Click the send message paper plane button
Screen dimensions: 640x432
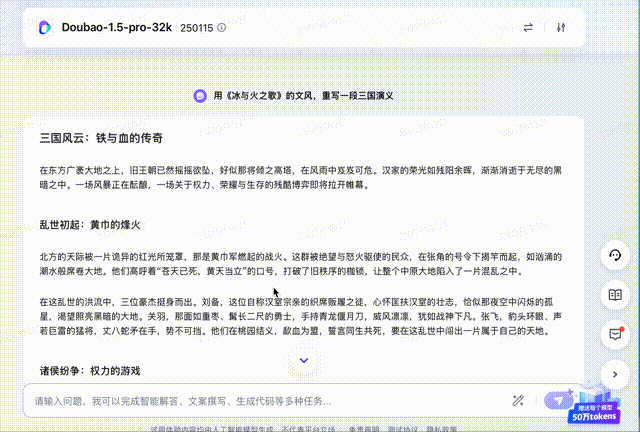tap(558, 401)
